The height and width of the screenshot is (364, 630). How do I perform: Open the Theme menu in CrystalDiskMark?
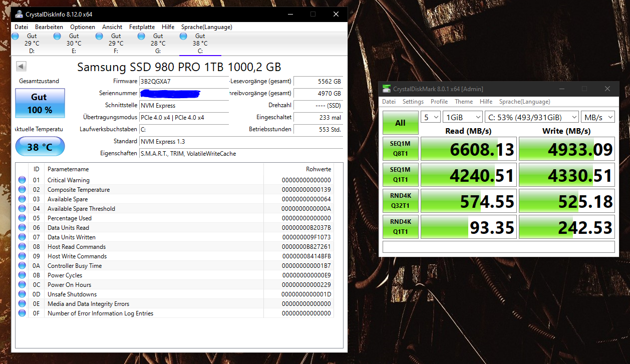[464, 101]
